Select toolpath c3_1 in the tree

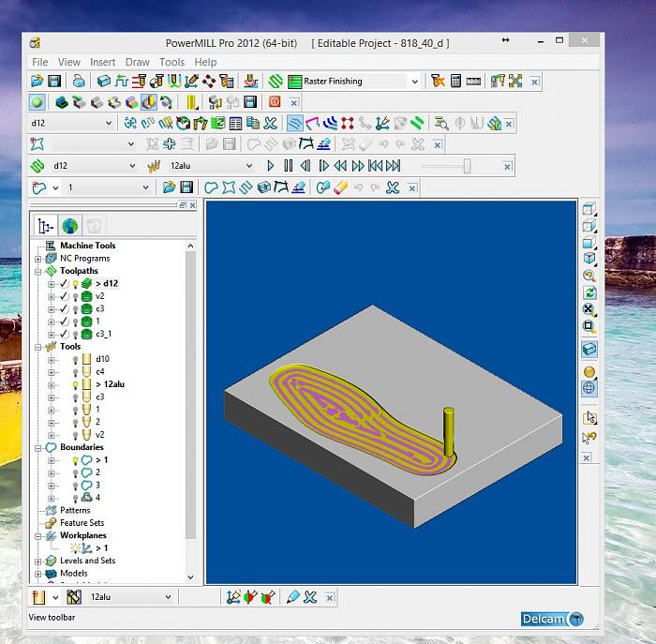(103, 334)
